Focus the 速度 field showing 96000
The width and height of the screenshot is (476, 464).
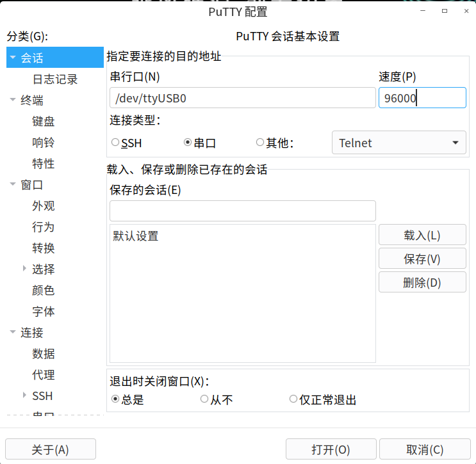click(x=422, y=98)
